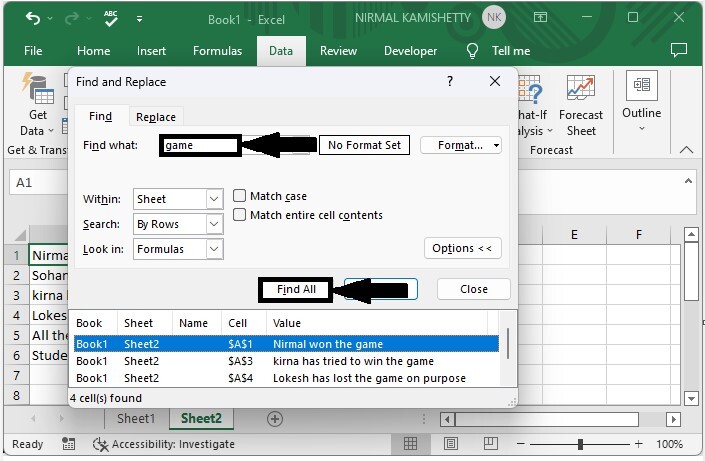
Task: Open Ribbon Display Options icon
Action: pos(540,18)
